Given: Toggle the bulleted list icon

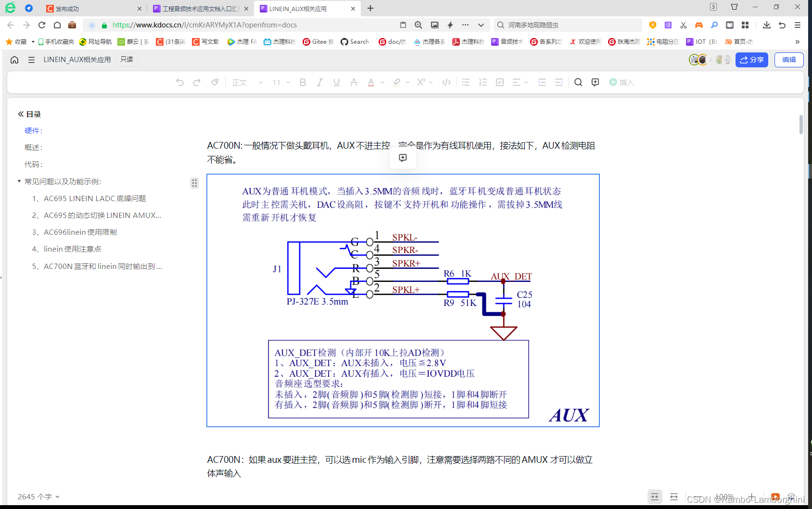Looking at the screenshot, I should point(466,82).
